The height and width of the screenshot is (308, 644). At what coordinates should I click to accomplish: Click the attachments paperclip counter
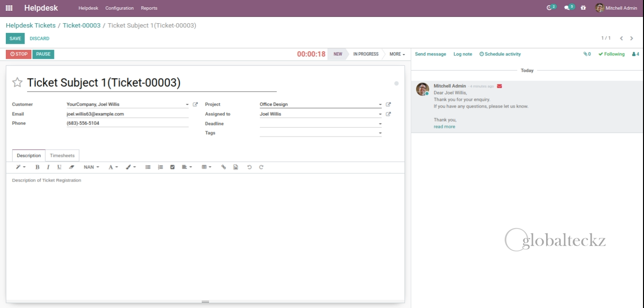pos(587,54)
